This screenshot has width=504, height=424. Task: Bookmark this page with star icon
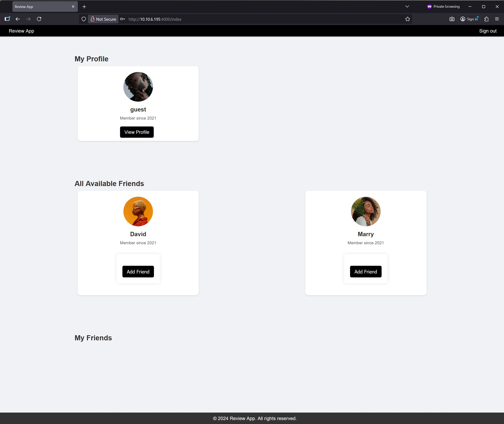click(x=407, y=19)
